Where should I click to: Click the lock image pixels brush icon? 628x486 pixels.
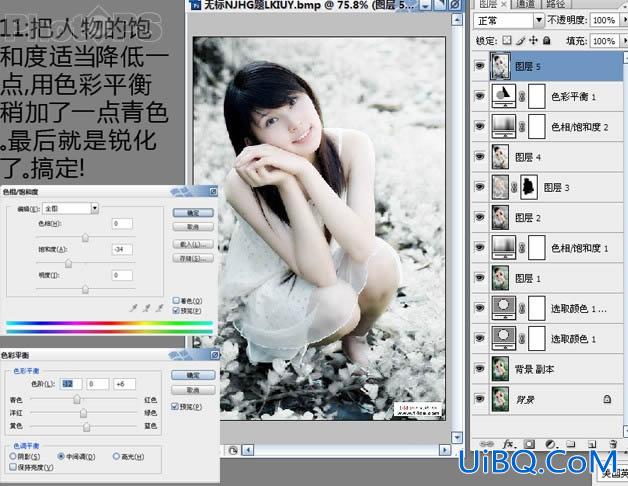520,40
